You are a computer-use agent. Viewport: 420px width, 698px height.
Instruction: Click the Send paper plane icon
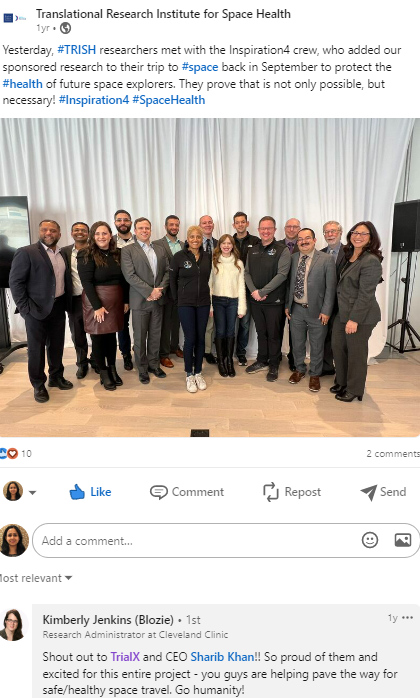pos(368,492)
